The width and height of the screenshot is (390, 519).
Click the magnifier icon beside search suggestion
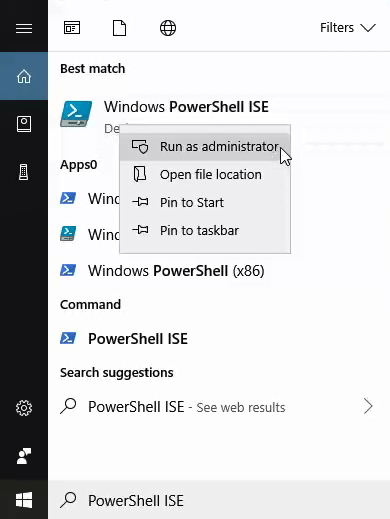click(x=68, y=406)
